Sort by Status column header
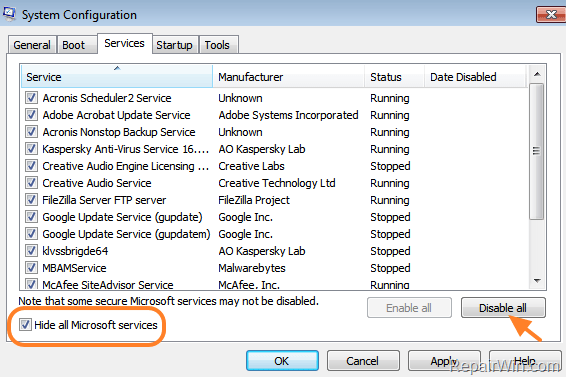The width and height of the screenshot is (566, 377). coord(394,77)
